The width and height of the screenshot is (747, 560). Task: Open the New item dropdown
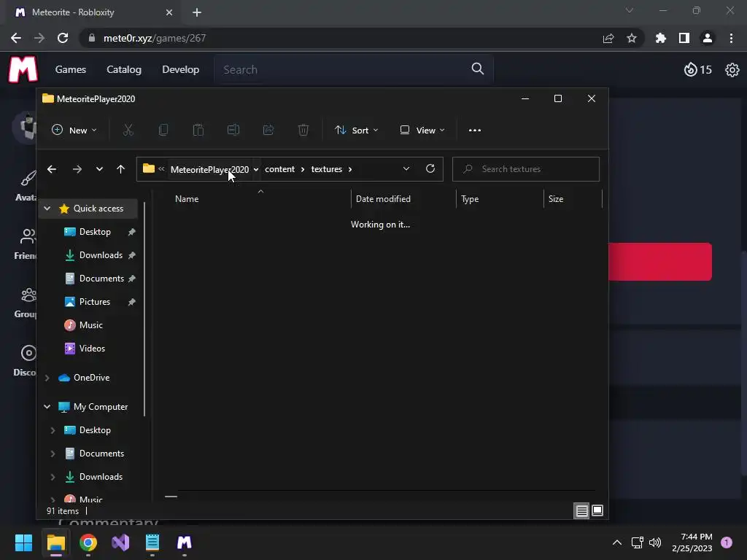tap(74, 130)
